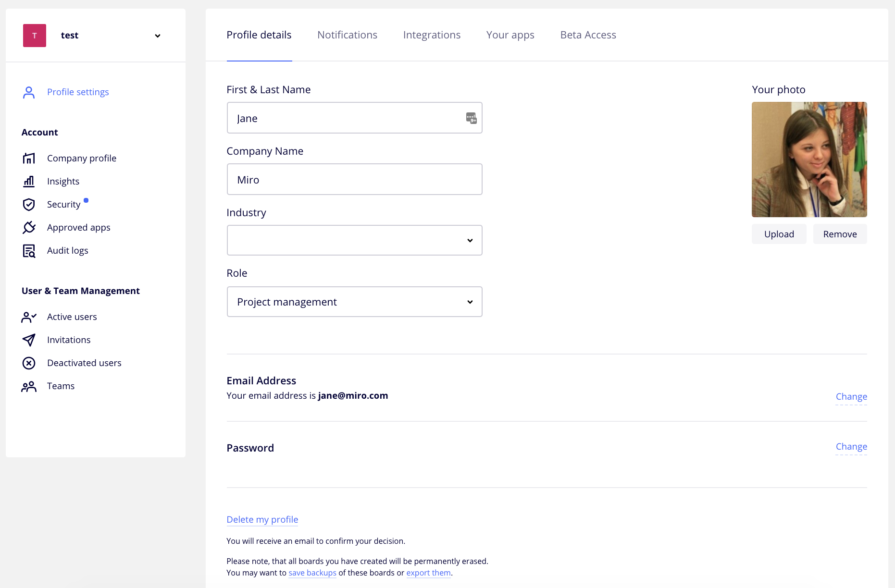Open the Industry dropdown
Screen dimensions: 895x588
pyautogui.click(x=354, y=240)
